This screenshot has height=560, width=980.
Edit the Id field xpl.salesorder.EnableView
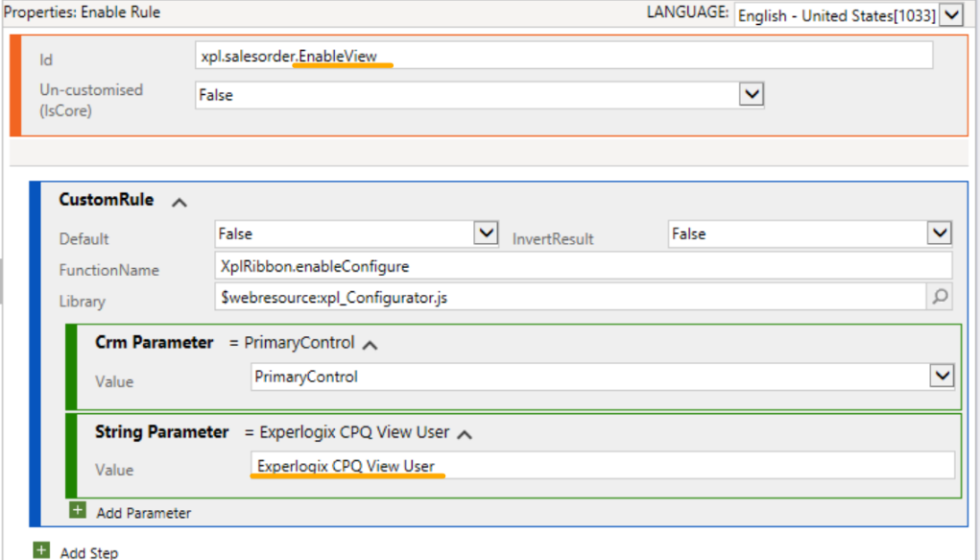coord(563,56)
